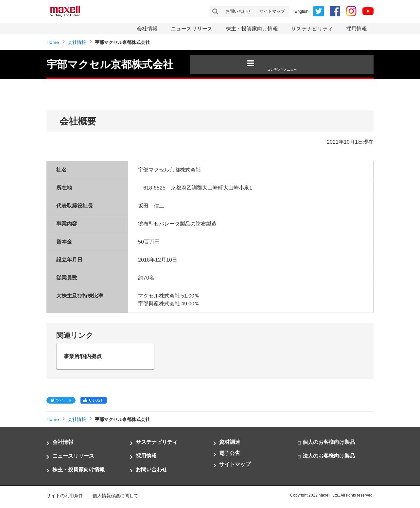This screenshot has height=508, width=420.
Task: Open Maxell's Facebook page icon
Action: [x=335, y=11]
